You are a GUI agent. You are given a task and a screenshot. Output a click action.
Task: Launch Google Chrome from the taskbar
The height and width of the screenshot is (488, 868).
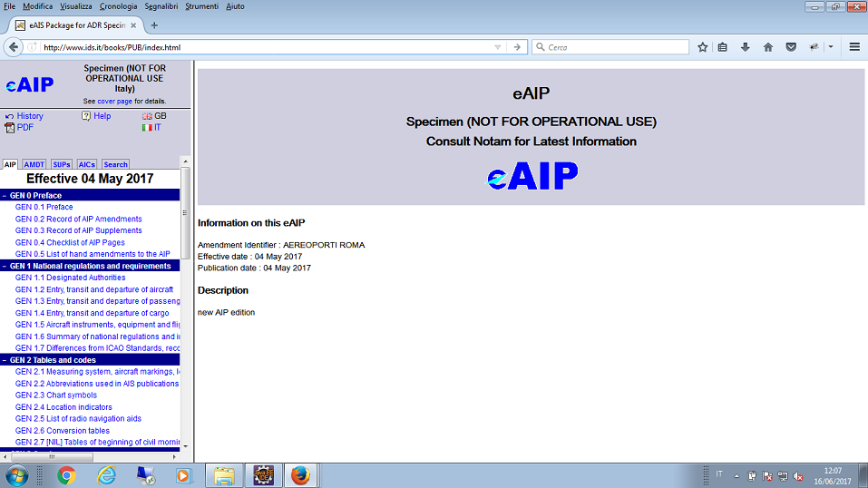click(x=66, y=474)
